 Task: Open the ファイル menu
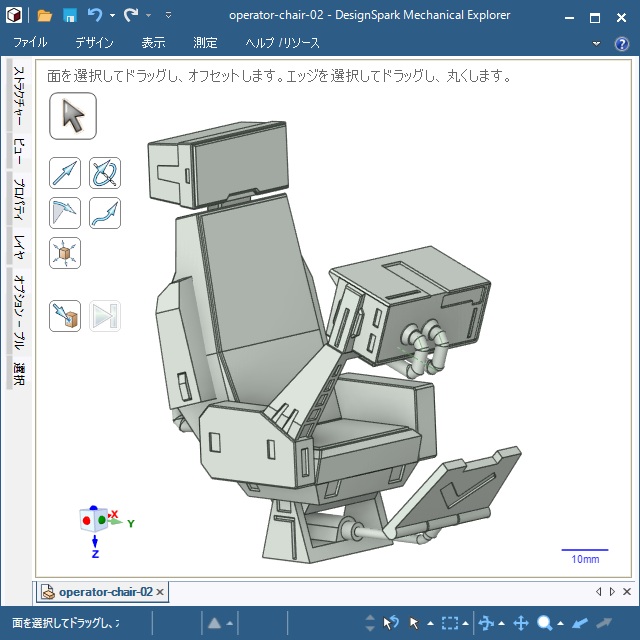(30, 42)
